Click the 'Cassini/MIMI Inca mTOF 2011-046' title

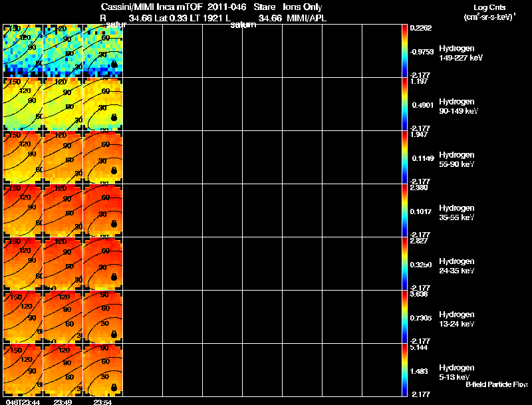174,7
